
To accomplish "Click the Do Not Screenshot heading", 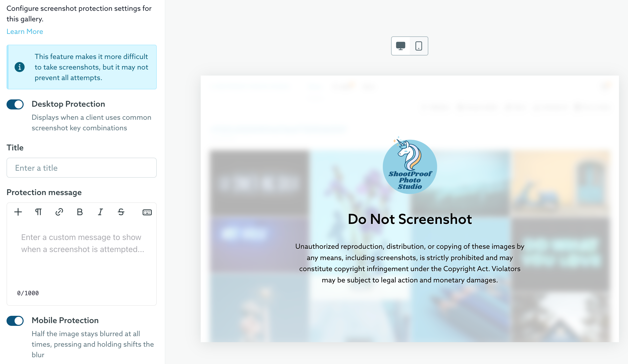I will [x=410, y=219].
